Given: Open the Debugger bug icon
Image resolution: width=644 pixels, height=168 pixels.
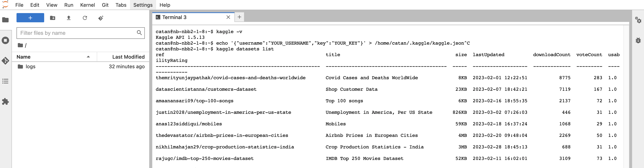Looking at the screenshot, I should (638, 40).
